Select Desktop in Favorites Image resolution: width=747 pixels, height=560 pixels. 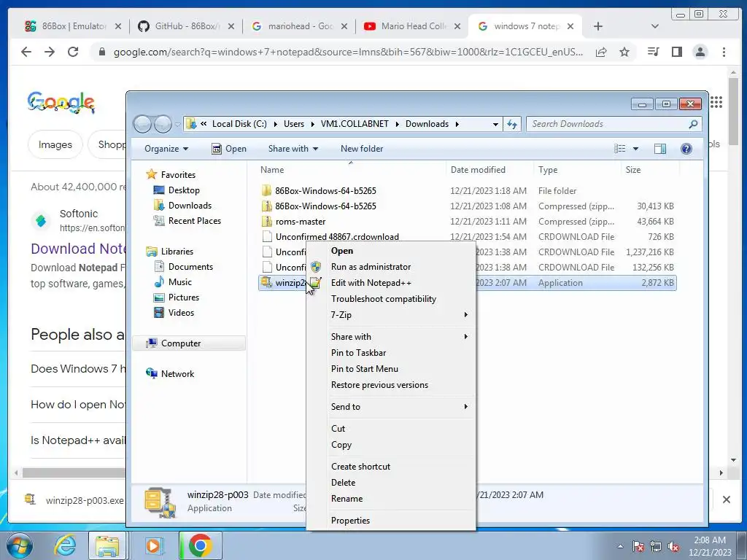(183, 190)
